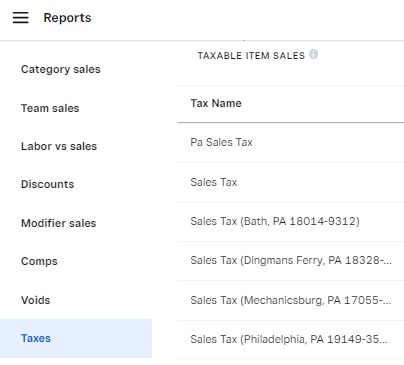Open the Sales Tax Bath, PA row

coord(291,222)
